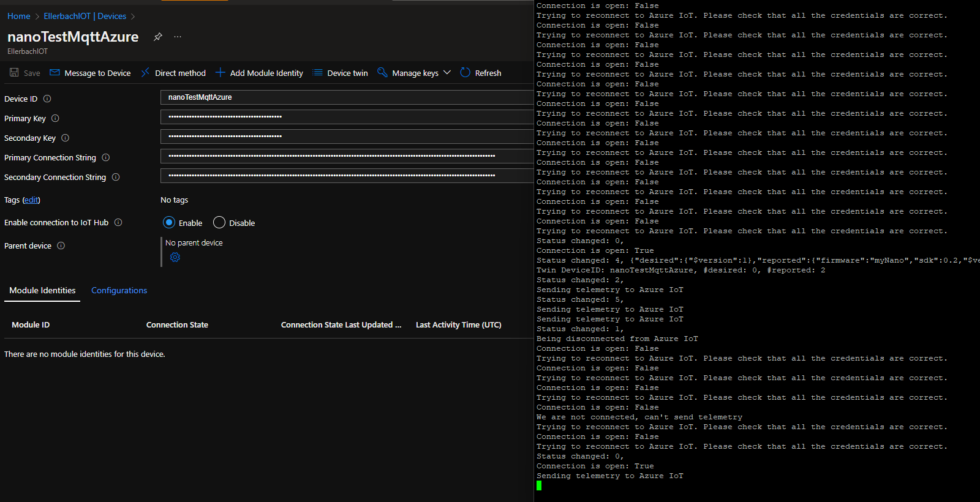Pin the nanoTestMqttAzure device blade
This screenshot has width=980, height=502.
click(x=158, y=37)
